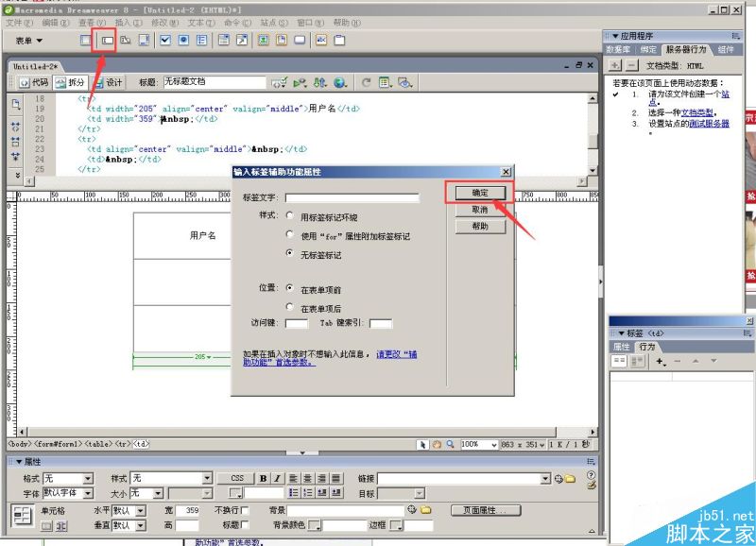This screenshot has height=546, width=756.
Task: Open the 表单 insert category dropdown
Action: click(x=29, y=41)
